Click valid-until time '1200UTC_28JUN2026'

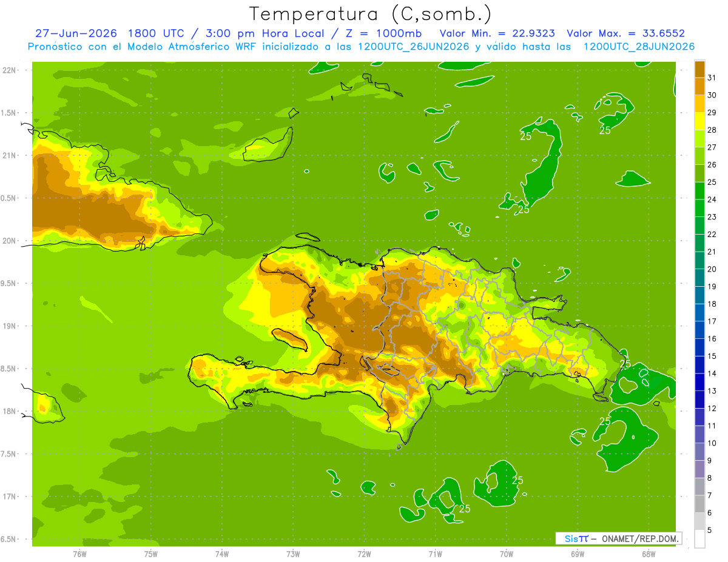pos(639,47)
